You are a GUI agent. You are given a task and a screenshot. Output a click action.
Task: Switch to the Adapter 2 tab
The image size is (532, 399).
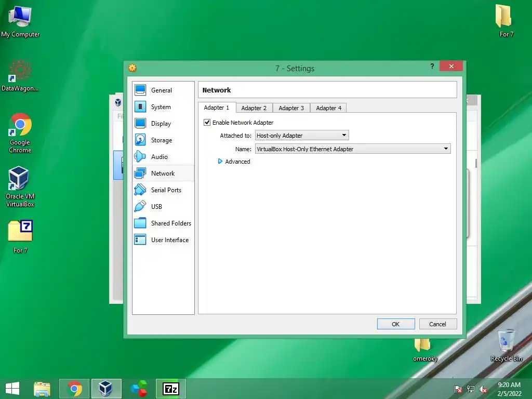point(254,108)
